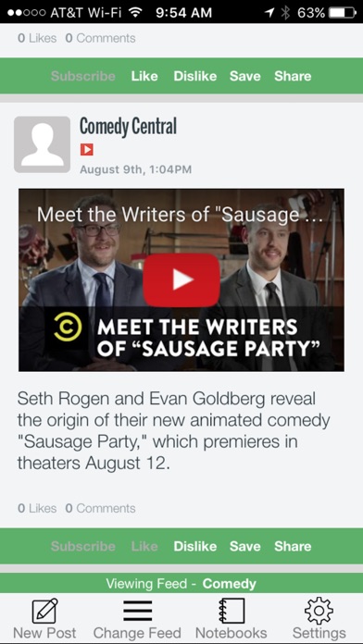The width and height of the screenshot is (363, 644).
Task: Subscribe from the Comedy Central post bar
Action: [x=83, y=546]
